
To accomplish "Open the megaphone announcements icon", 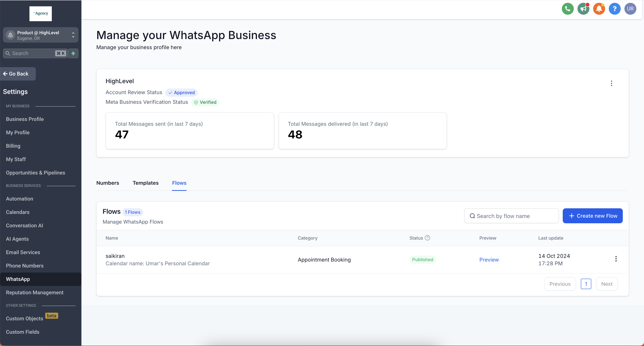I will click(583, 9).
